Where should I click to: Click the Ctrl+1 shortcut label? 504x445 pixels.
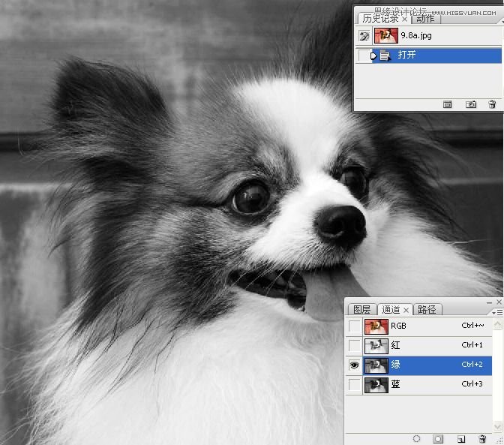click(x=472, y=345)
